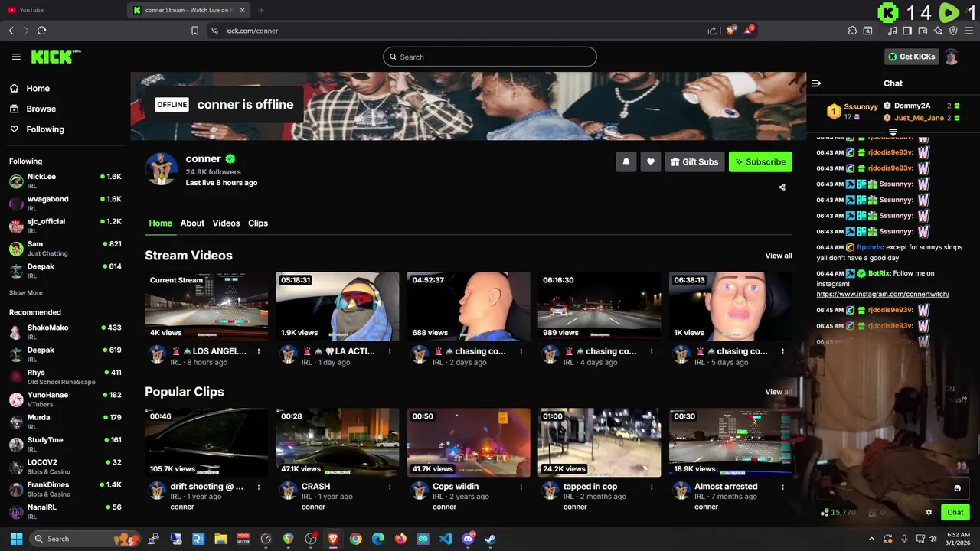
Task: Click the heart follow button for conner
Action: [x=651, y=161]
